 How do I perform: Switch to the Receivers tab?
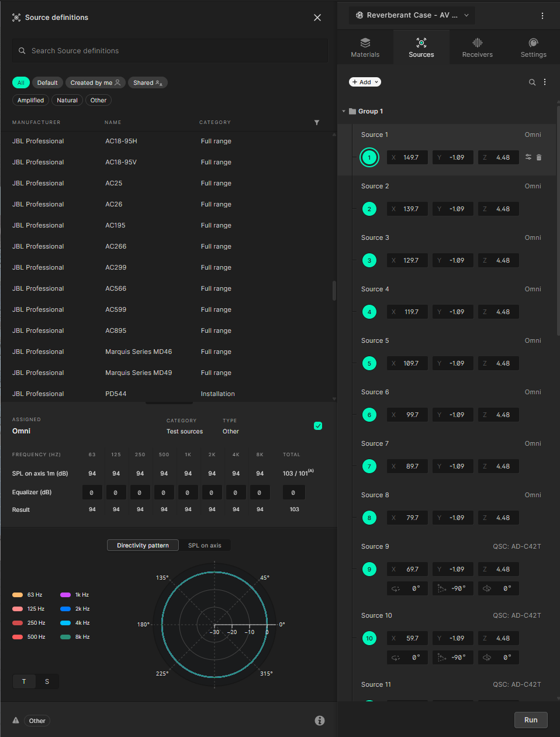477,47
